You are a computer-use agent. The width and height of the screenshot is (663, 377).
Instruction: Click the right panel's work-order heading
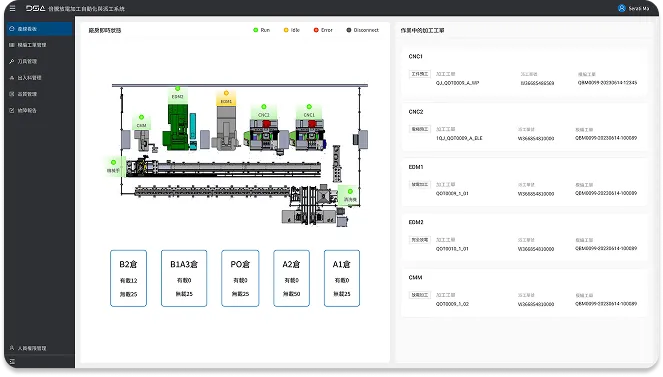click(x=422, y=30)
